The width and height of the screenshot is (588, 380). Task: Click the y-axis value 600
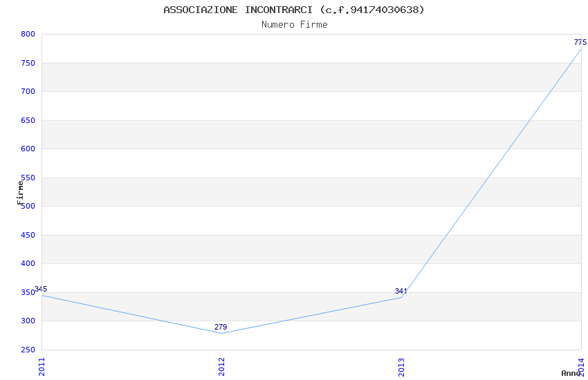click(x=28, y=149)
